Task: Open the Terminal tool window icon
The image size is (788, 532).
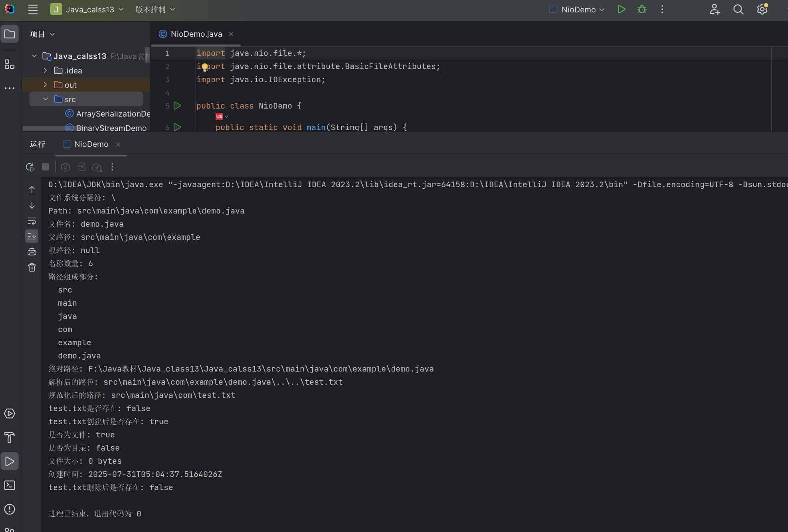Action: (x=10, y=485)
